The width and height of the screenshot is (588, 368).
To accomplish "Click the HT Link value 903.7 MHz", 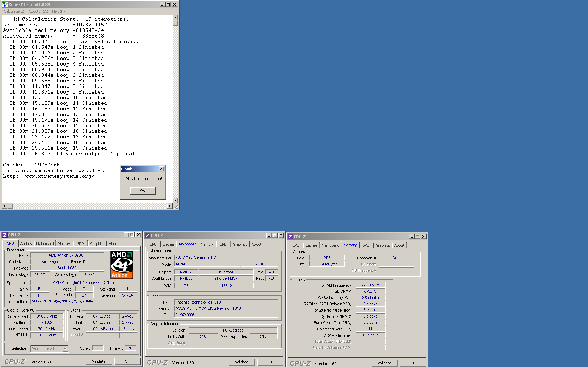I will 47,335.
